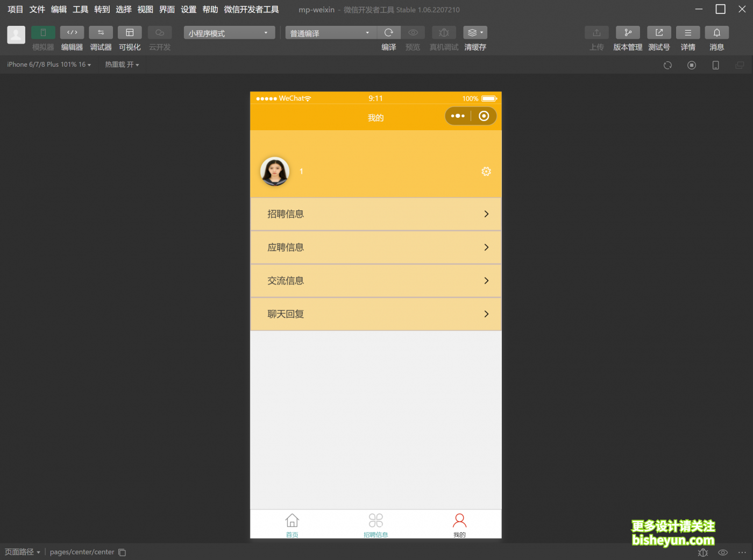Toggle the editor panel button
Image resolution: width=753 pixels, height=560 pixels.
(72, 33)
